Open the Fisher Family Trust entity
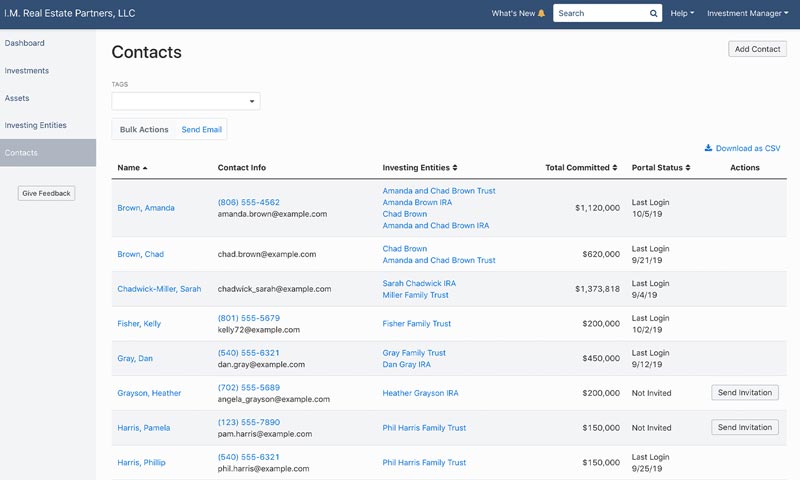800x480 pixels. (417, 324)
